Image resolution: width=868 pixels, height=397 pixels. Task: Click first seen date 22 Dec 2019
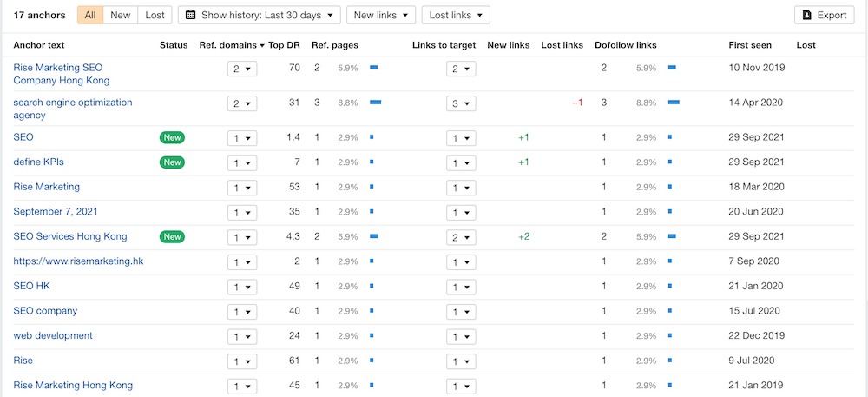coord(756,335)
